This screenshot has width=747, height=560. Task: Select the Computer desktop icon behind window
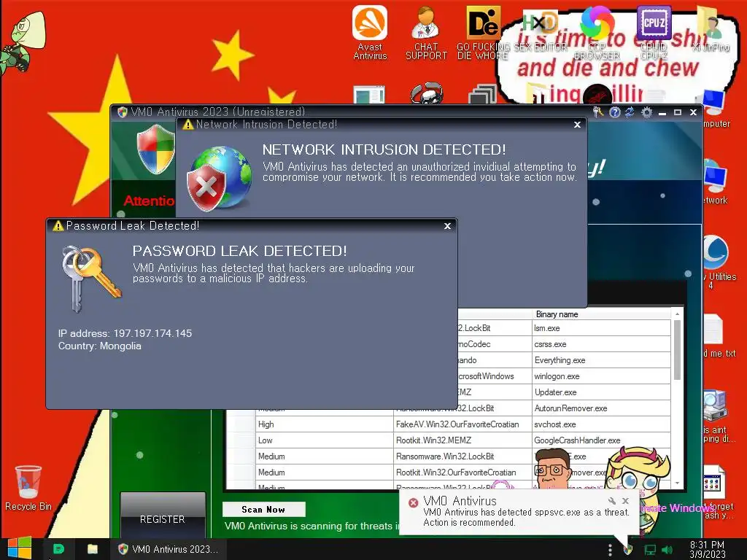click(716, 109)
